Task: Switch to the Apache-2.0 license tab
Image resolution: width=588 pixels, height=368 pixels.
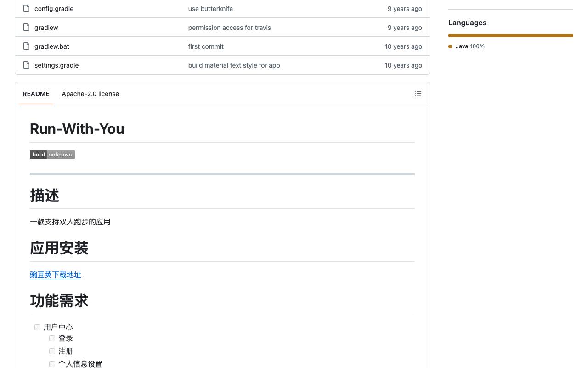Action: 90,94
